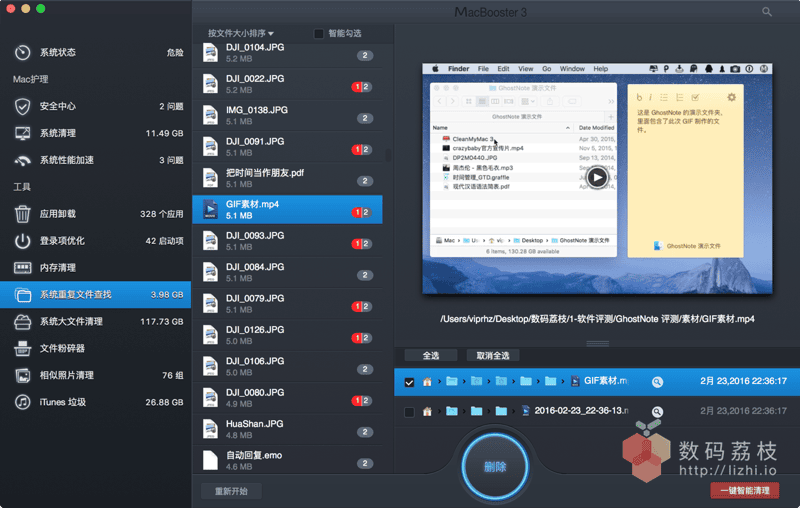
Task: Enable the 智能勾选 checkbox
Action: click(x=319, y=34)
